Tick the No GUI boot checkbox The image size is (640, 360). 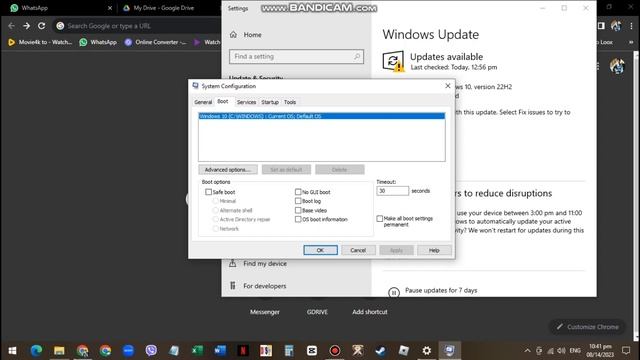click(x=298, y=192)
